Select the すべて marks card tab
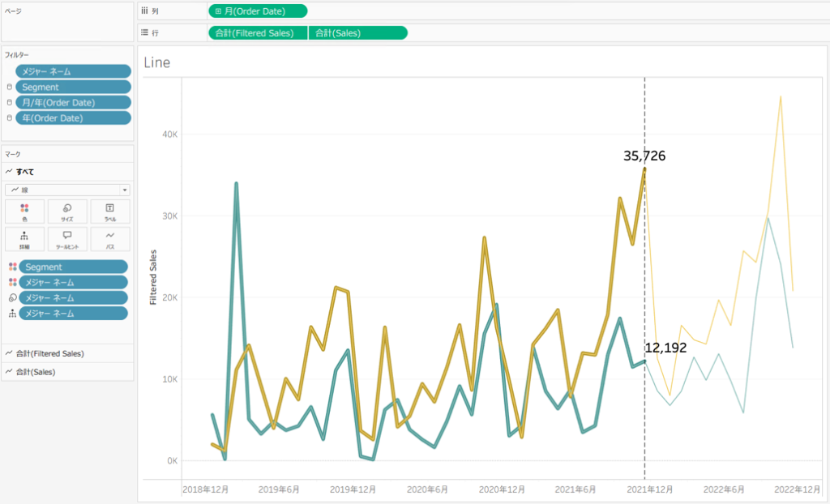Screen dimensions: 830x504 (x=24, y=172)
